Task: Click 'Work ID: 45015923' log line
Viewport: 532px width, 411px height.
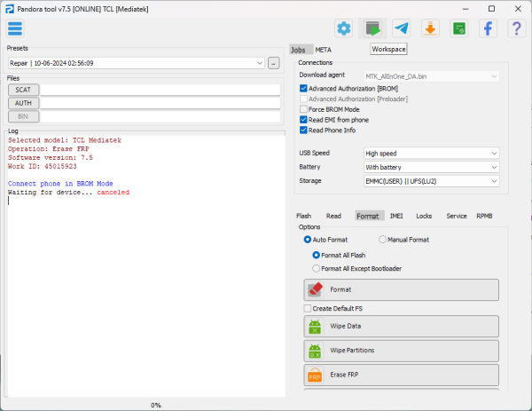Action: [43, 166]
